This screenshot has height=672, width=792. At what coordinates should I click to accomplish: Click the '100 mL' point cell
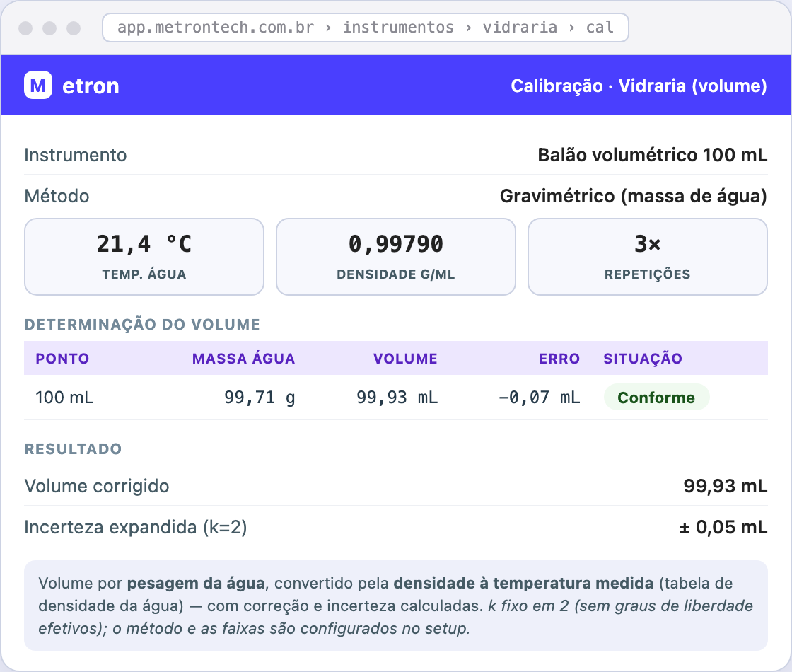coord(64,398)
